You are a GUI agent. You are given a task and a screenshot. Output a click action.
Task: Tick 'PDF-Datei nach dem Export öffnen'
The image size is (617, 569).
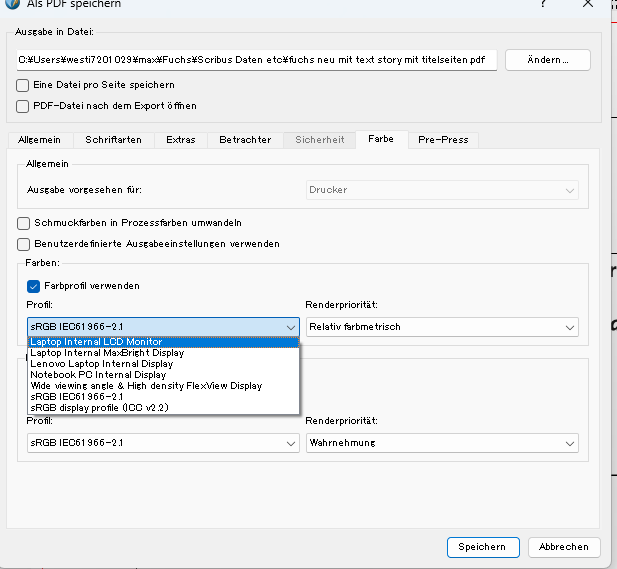click(x=24, y=105)
